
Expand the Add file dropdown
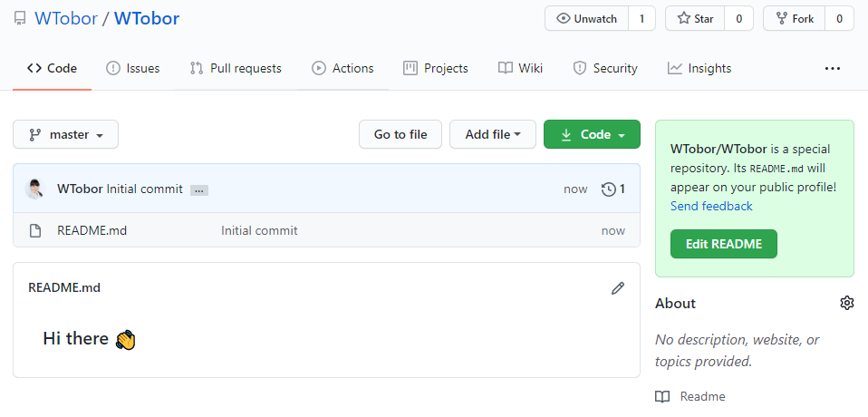(x=492, y=134)
